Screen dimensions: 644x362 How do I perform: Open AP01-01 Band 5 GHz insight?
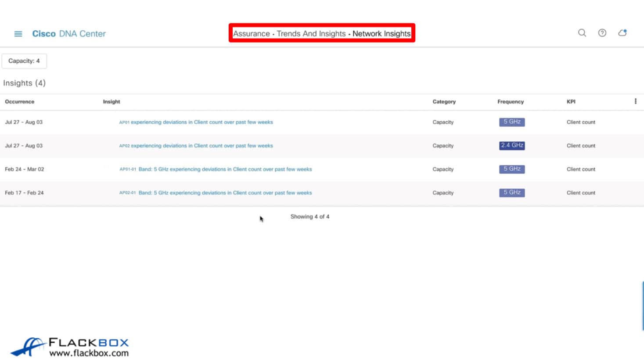216,169
